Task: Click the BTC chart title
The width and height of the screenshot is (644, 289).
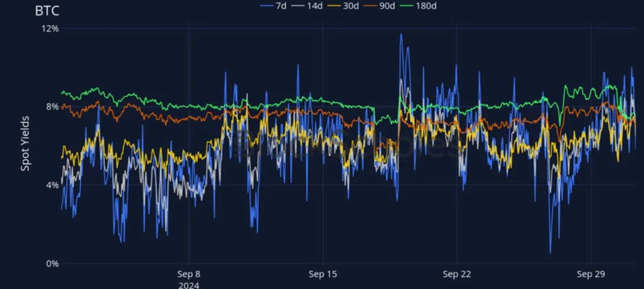Action: pyautogui.click(x=47, y=11)
